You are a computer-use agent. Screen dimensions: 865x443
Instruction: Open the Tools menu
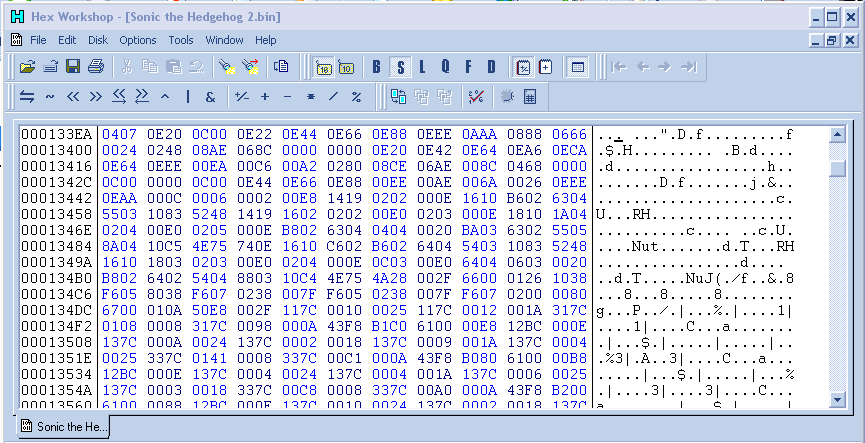point(181,40)
